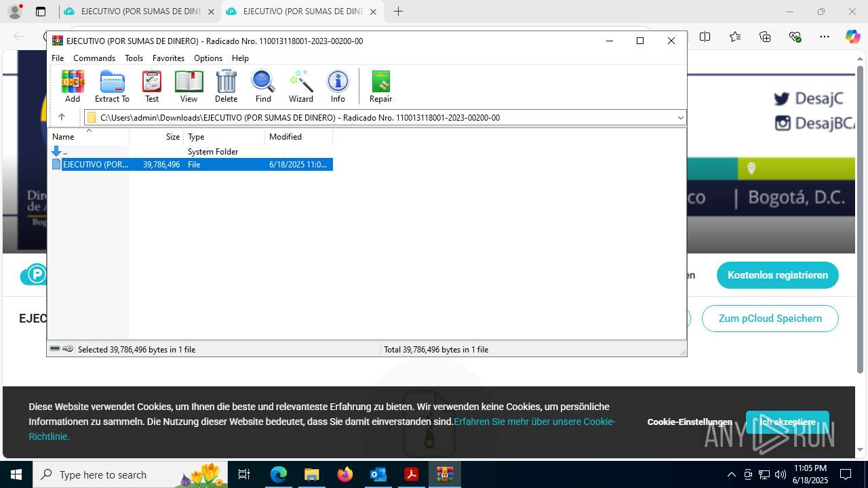This screenshot has height=488, width=868.
Task: Click the WinRAR title bar app icon
Action: point(58,41)
